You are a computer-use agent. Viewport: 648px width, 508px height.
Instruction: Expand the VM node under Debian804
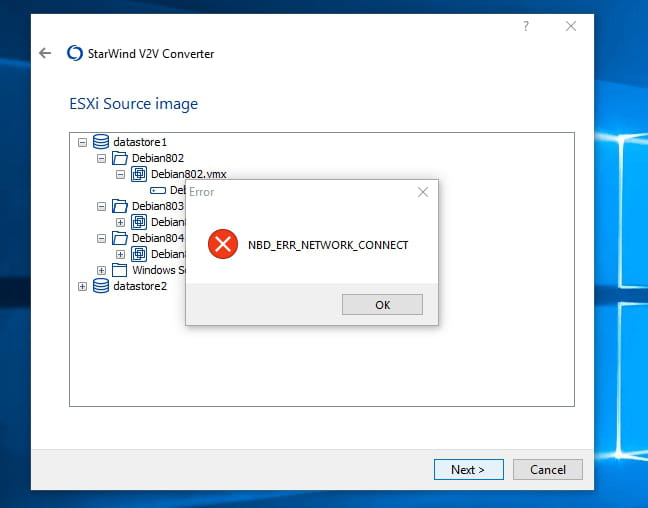(120, 254)
